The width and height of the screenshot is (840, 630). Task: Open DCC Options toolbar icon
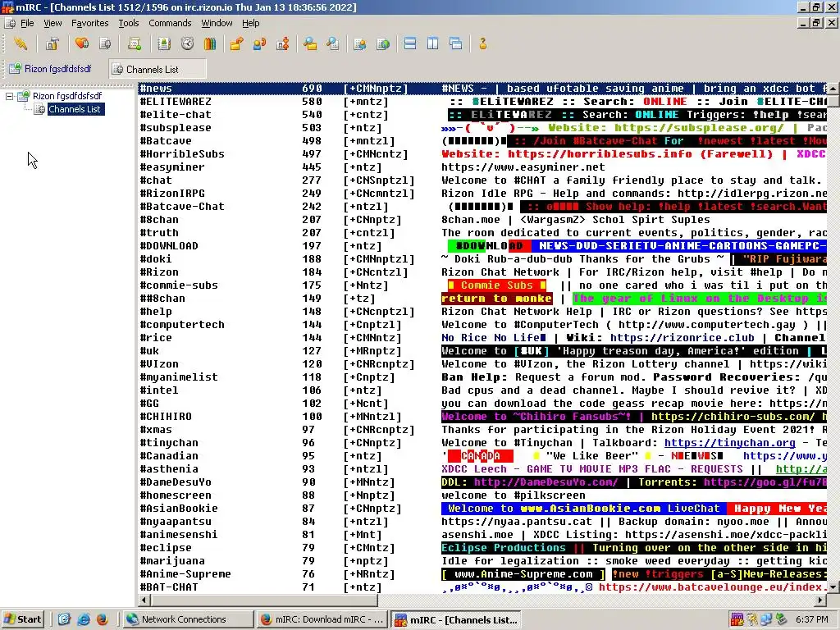click(x=283, y=44)
